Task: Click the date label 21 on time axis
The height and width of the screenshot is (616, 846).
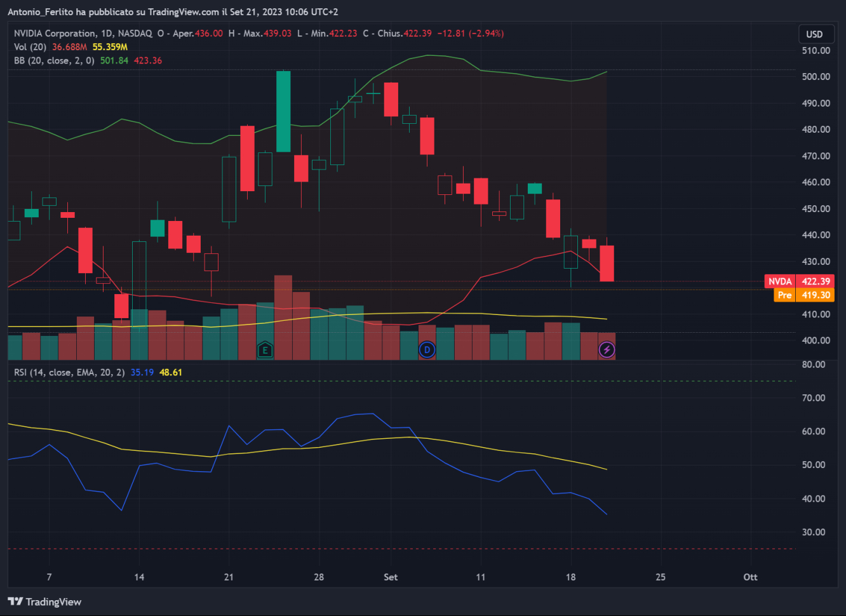Action: click(x=229, y=577)
